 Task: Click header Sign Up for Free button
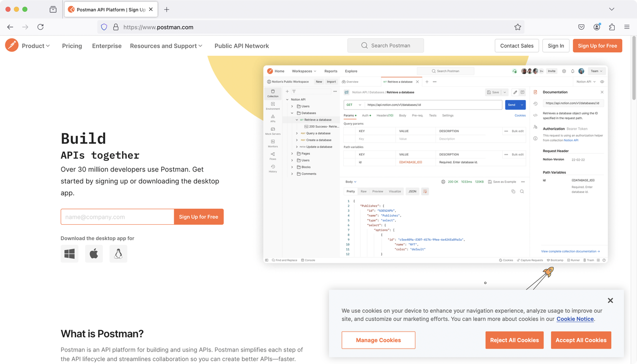597,46
